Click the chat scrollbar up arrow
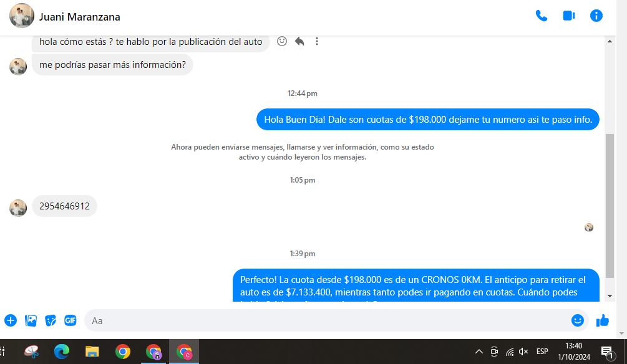Viewport: 627px width, 364px height. pyautogui.click(x=610, y=41)
